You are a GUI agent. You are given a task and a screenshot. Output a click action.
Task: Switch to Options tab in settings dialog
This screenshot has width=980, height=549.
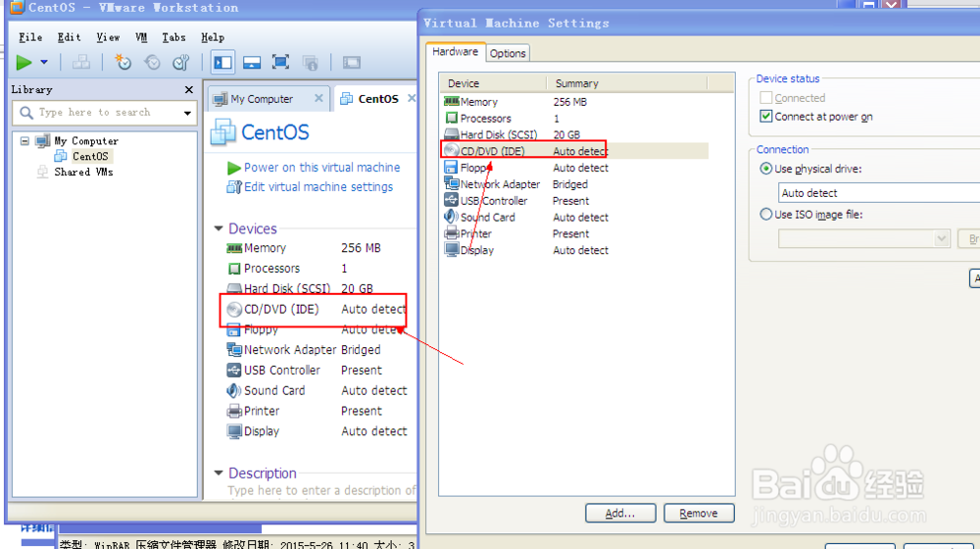click(508, 53)
